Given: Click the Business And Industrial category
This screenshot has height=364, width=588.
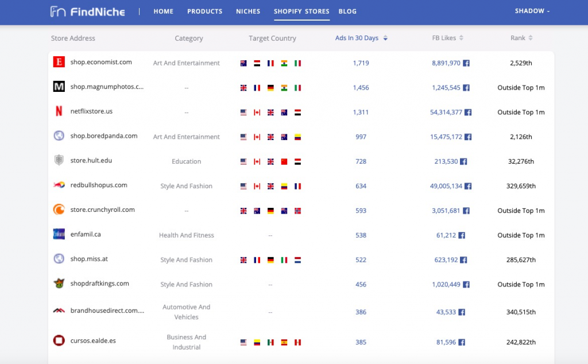Looking at the screenshot, I should (187, 342).
